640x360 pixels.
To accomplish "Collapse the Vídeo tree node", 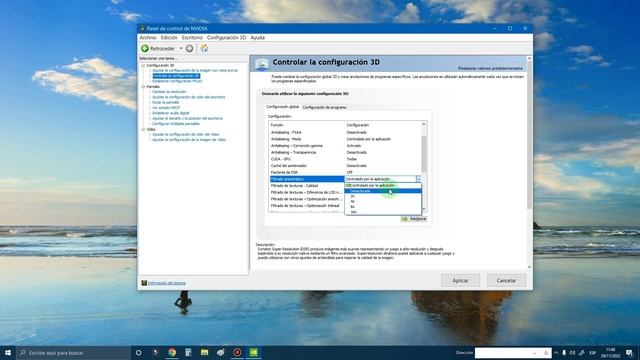I will point(143,129).
